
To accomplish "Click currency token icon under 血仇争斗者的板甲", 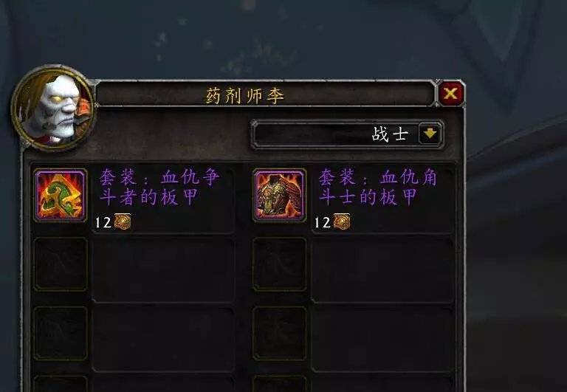I will tap(123, 221).
